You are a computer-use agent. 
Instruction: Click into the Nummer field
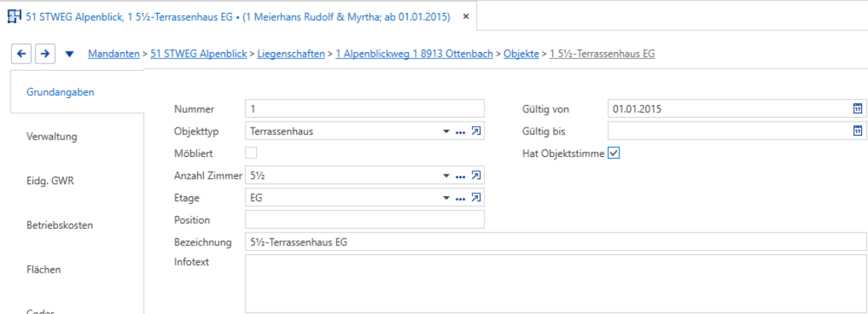(x=364, y=109)
